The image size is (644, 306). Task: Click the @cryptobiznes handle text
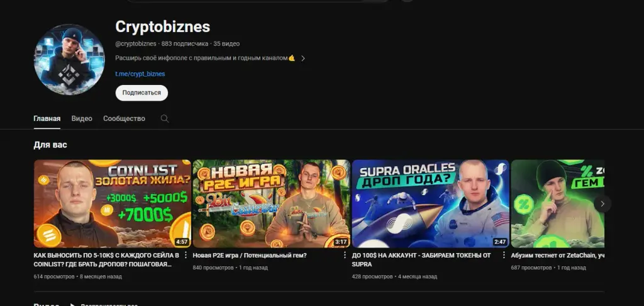click(x=136, y=43)
